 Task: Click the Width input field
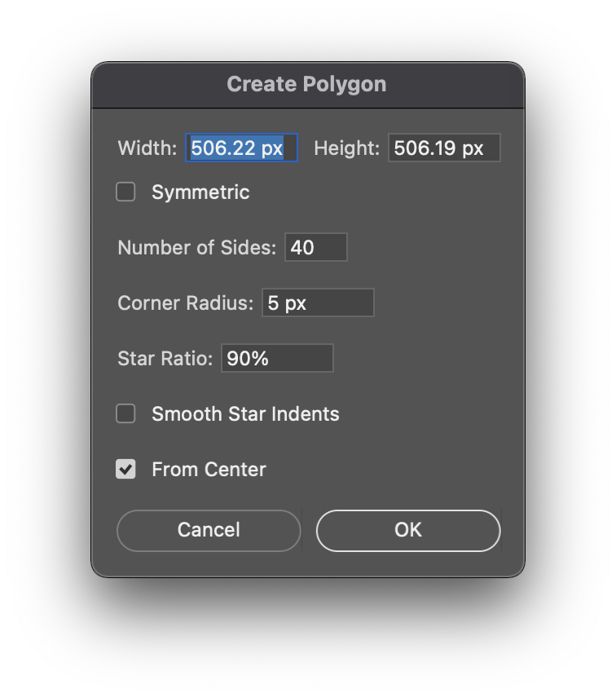[x=241, y=148]
